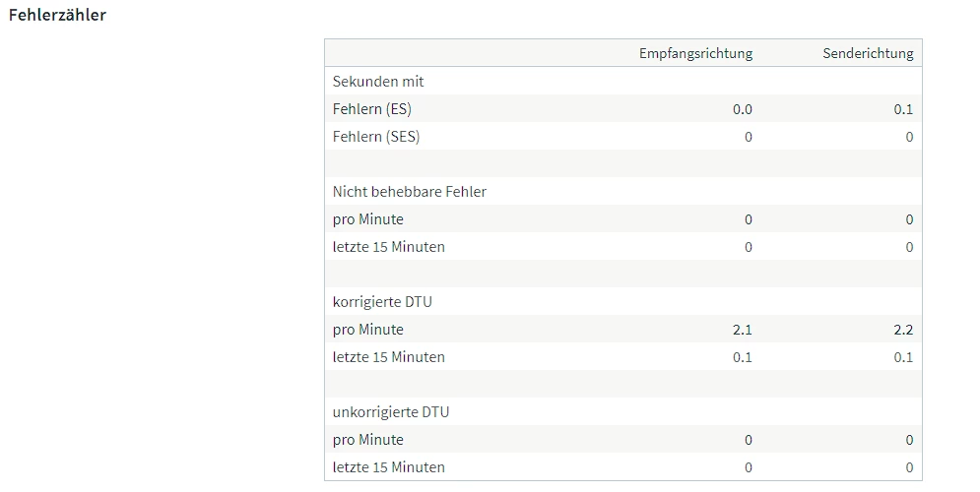The height and width of the screenshot is (492, 980).
Task: Click the Senderichtung value for Fehlern (ES)
Action: click(x=903, y=109)
